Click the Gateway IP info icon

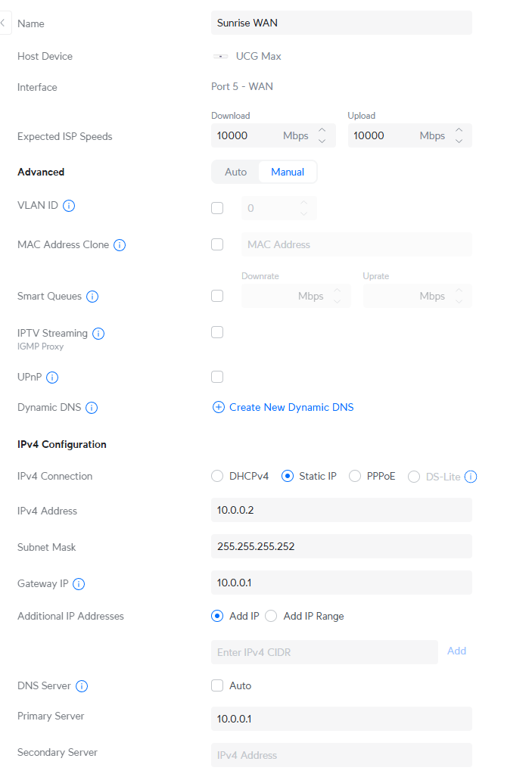(x=79, y=584)
